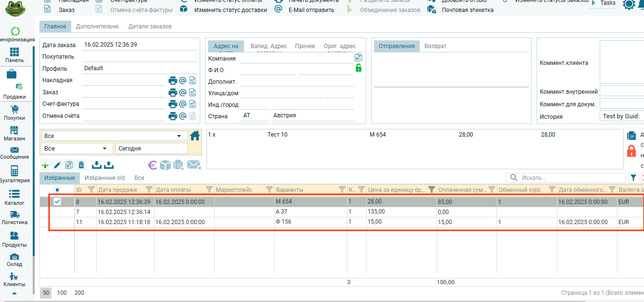Click the home icon beside the filter dropdowns
This screenshot has width=644, height=302.
tap(195, 136)
